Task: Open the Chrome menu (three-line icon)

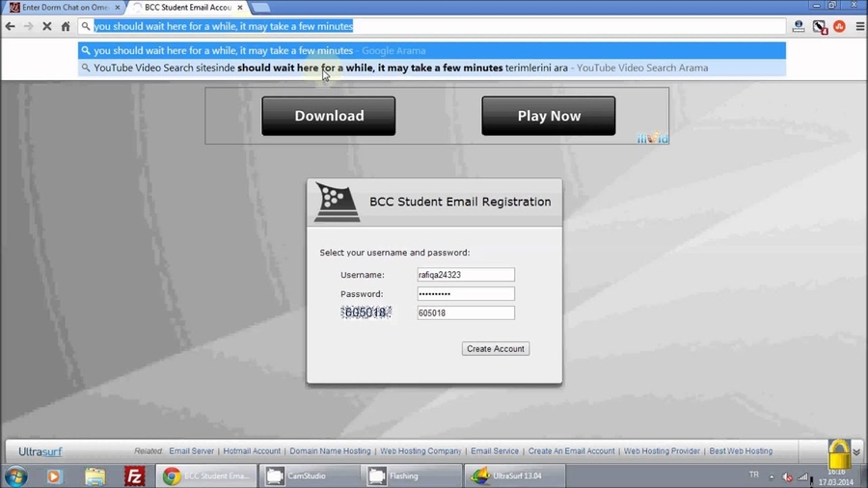Action: pyautogui.click(x=859, y=27)
